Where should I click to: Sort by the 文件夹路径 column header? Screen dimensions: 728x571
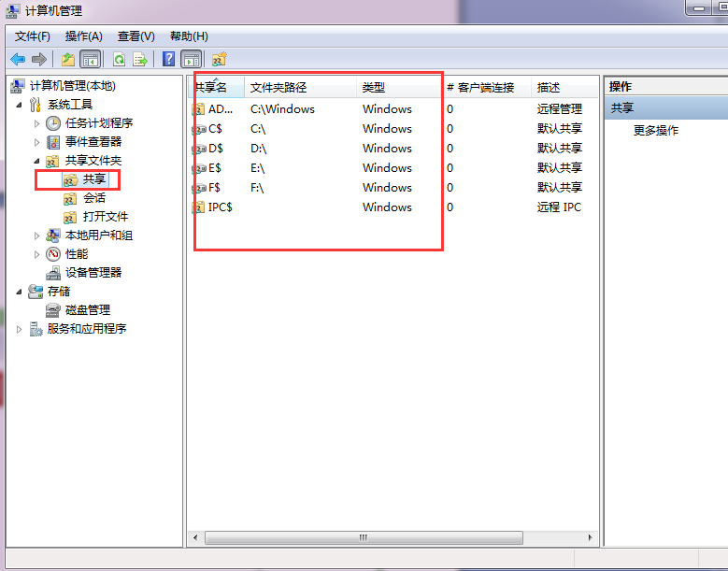tap(300, 87)
